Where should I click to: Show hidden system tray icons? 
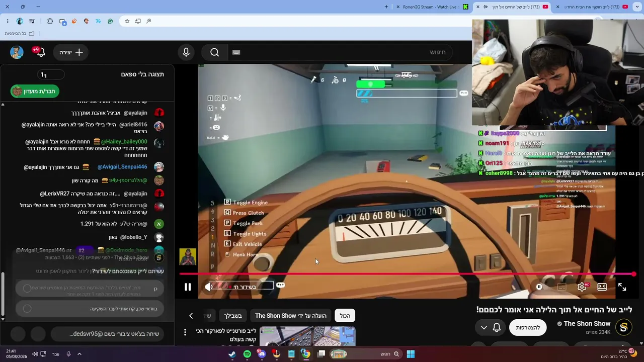point(79,354)
